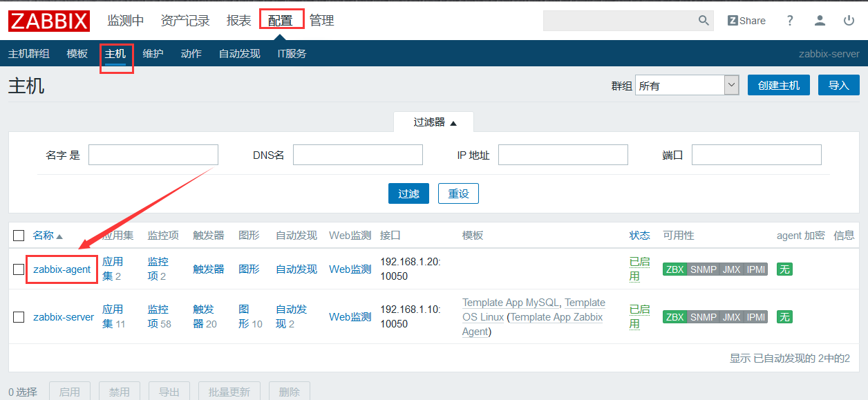868x400 pixels.
Task: Focus the DNS名 filter field
Action: (358, 155)
